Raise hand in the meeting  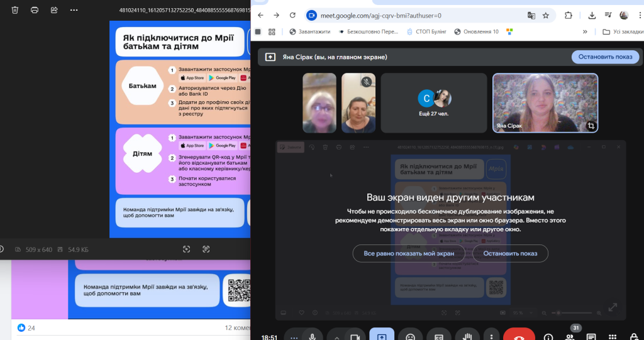point(467,336)
